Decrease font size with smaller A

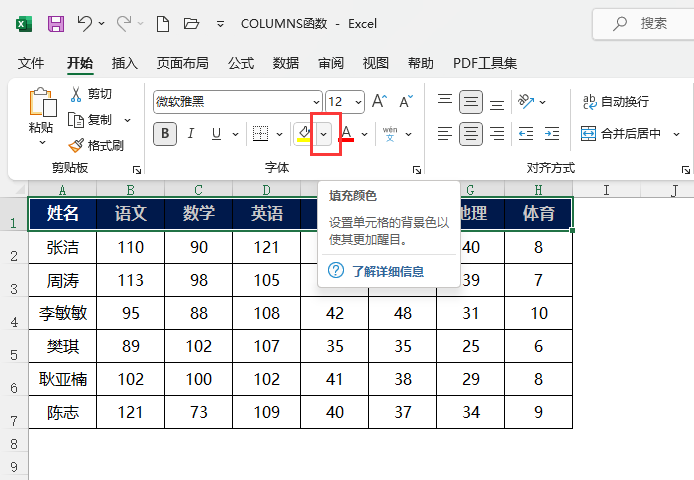pos(405,101)
